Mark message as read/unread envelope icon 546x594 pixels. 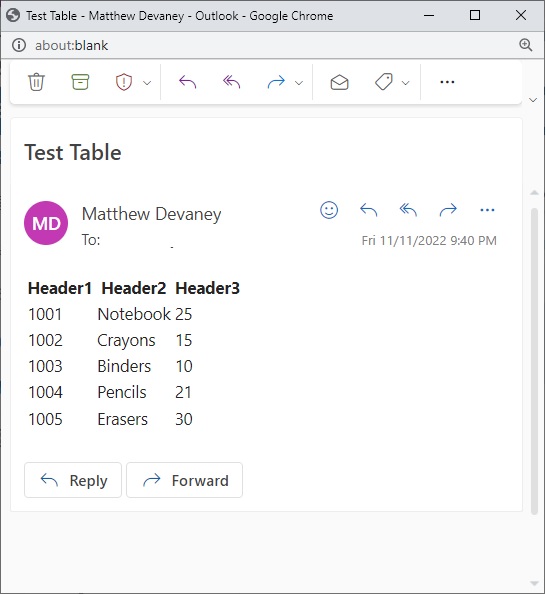point(339,82)
